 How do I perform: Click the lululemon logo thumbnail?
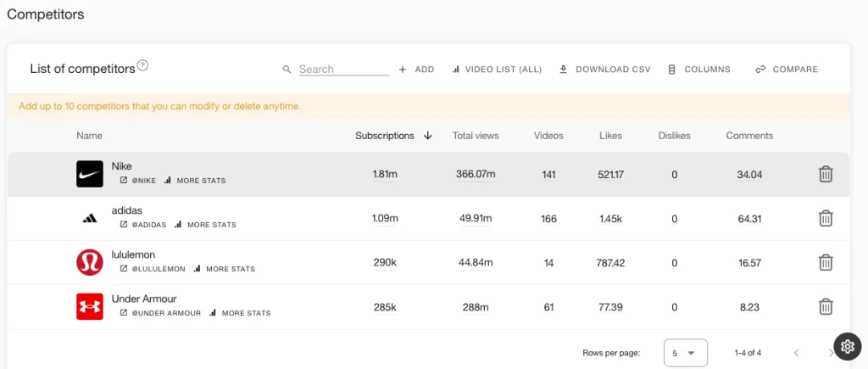[x=90, y=263]
